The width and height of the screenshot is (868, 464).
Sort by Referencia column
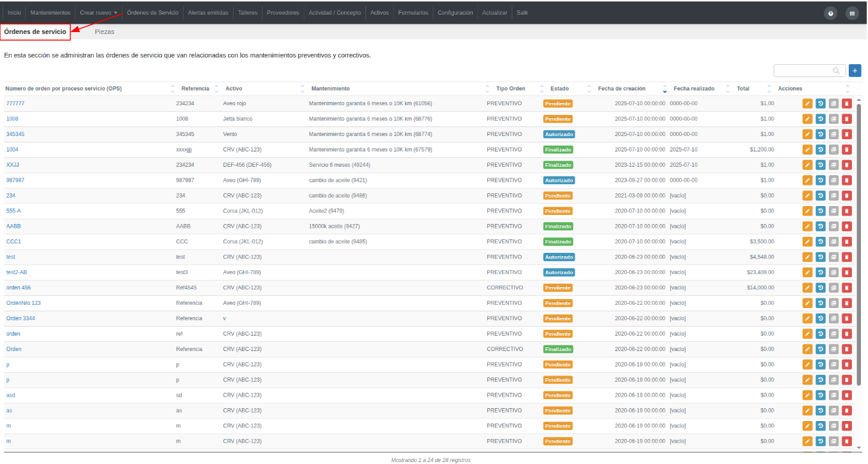tap(195, 89)
